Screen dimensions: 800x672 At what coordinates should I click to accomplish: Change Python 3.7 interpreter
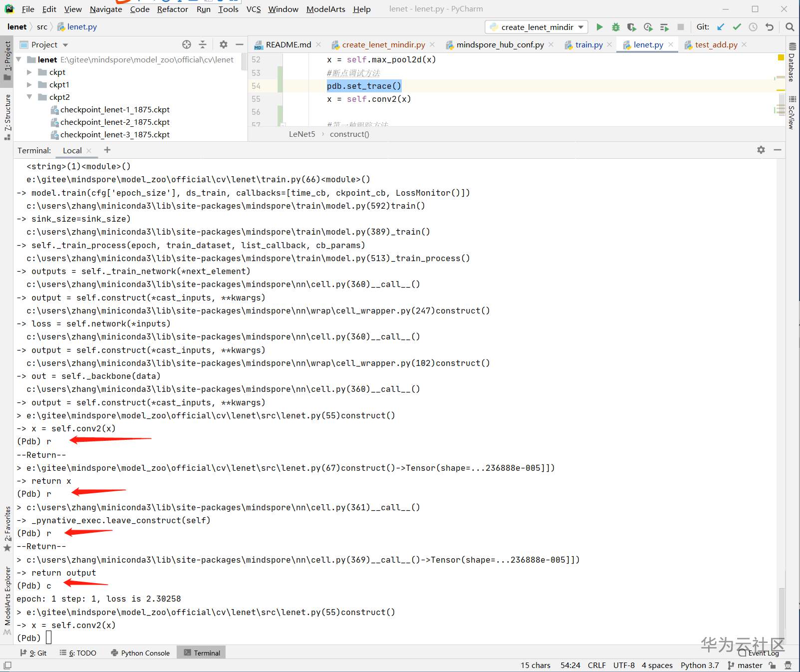click(x=700, y=665)
